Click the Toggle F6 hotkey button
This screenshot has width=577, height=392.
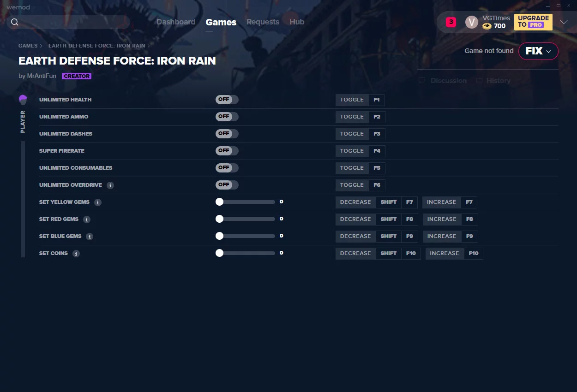pyautogui.click(x=360, y=185)
